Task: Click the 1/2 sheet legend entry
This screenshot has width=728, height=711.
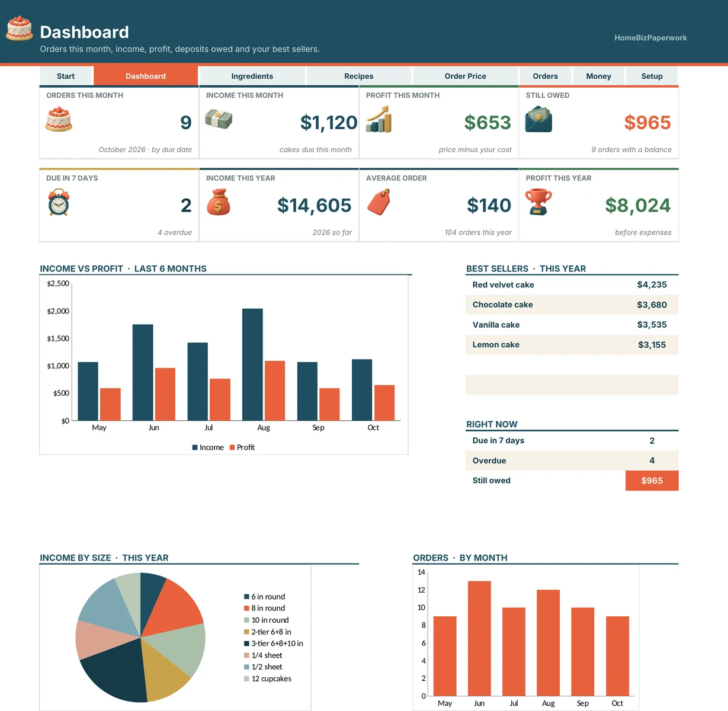Action: pos(264,667)
